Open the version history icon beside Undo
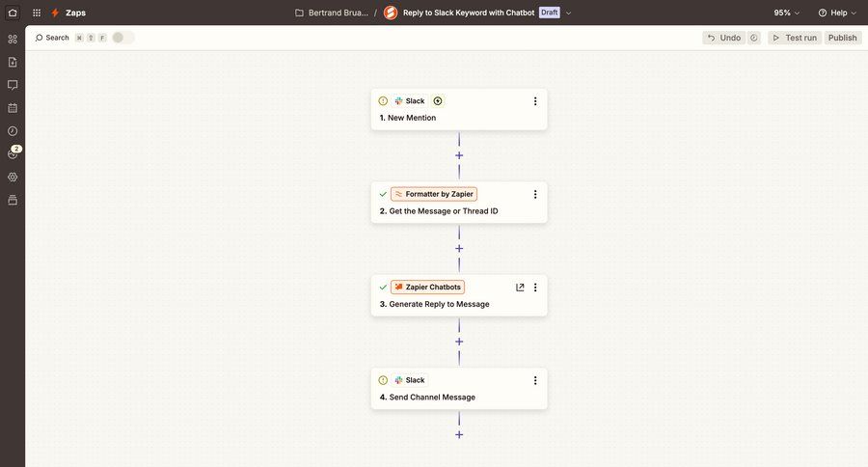The height and width of the screenshot is (467, 868). tap(754, 38)
